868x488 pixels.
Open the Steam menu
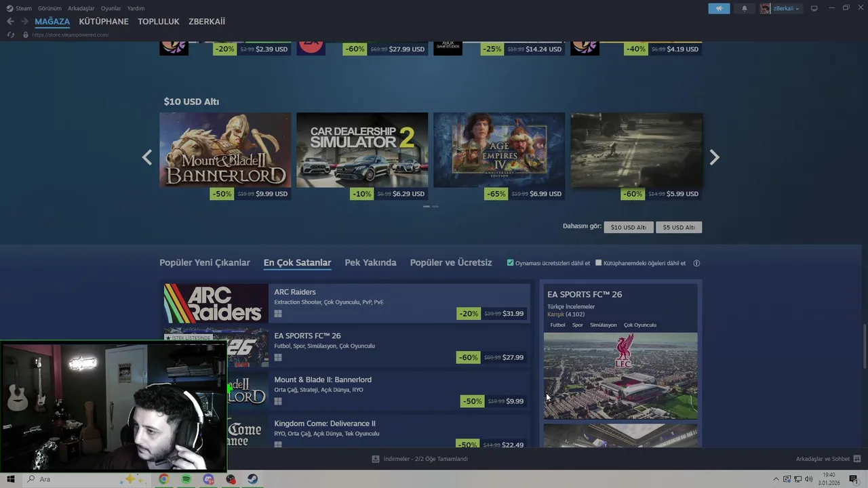tap(19, 8)
